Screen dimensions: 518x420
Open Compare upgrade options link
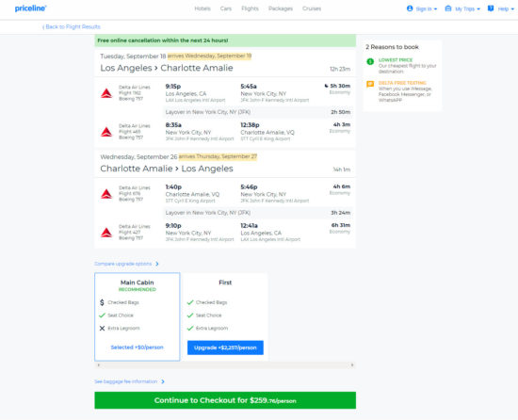click(122, 264)
